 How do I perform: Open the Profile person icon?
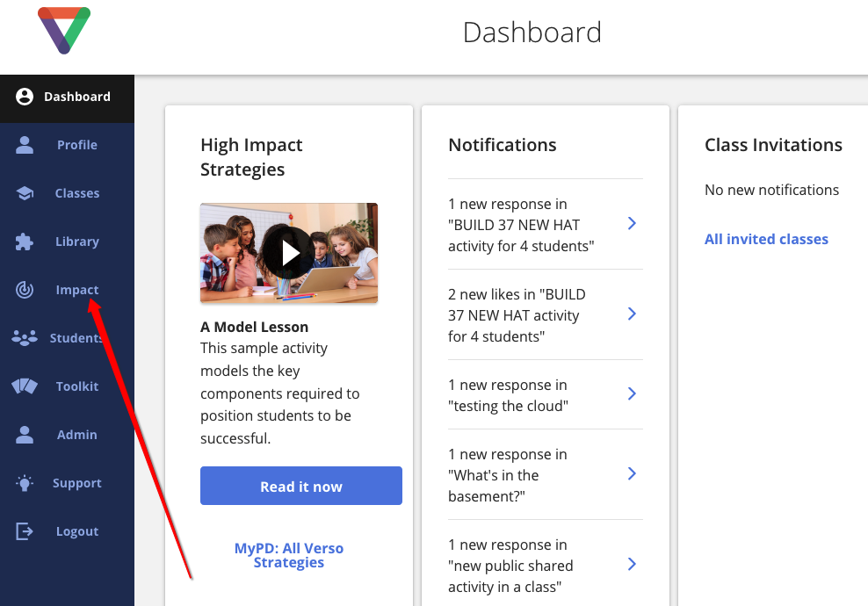[x=25, y=145]
